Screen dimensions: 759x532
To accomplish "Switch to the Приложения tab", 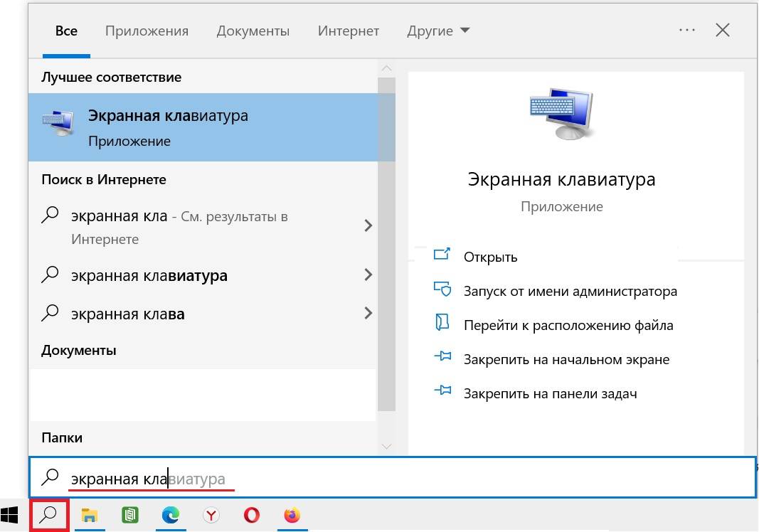I will click(147, 31).
